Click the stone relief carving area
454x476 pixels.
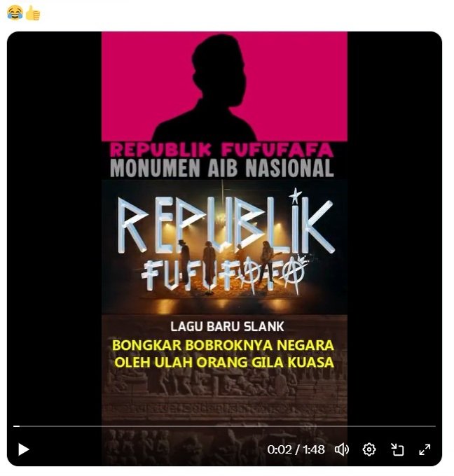point(224,395)
